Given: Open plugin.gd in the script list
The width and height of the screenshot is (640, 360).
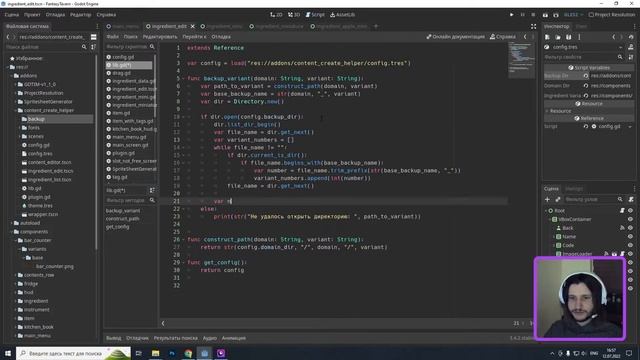Looking at the screenshot, I should 123,153.
